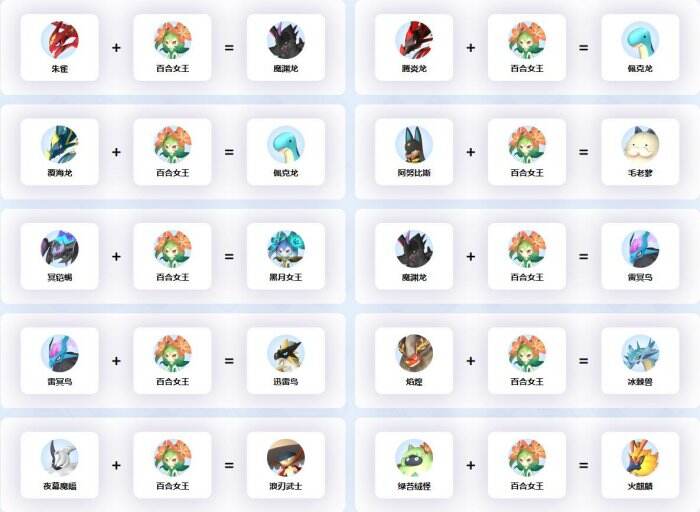
Task: Open the 火麒麟 result card
Action: point(640,465)
